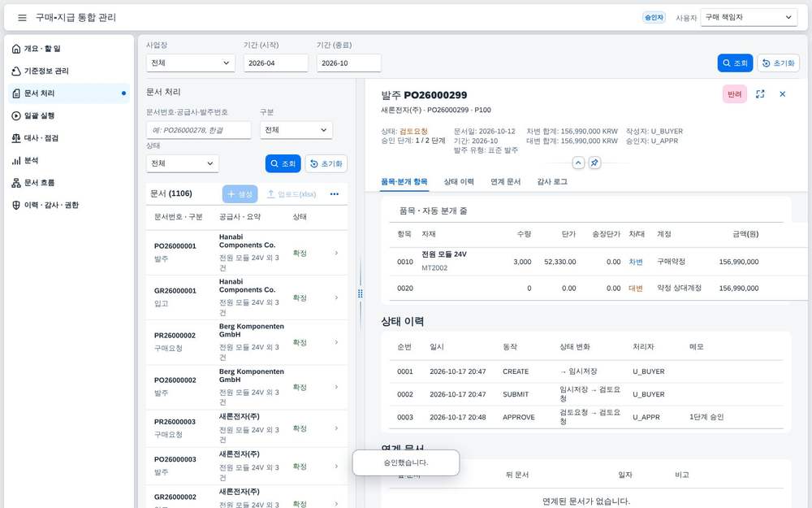This screenshot has height=508, width=812.
Task: Open row PO26000002 details chevron
Action: pos(337,387)
